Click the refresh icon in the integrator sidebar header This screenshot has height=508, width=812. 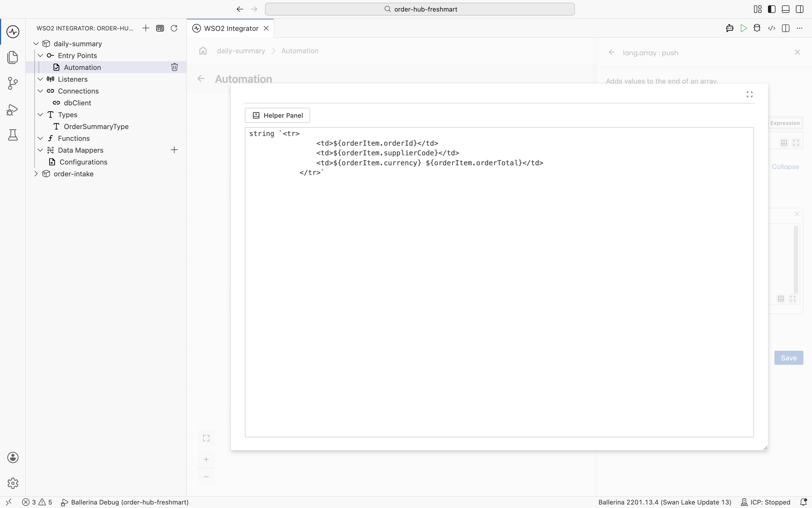(x=174, y=28)
